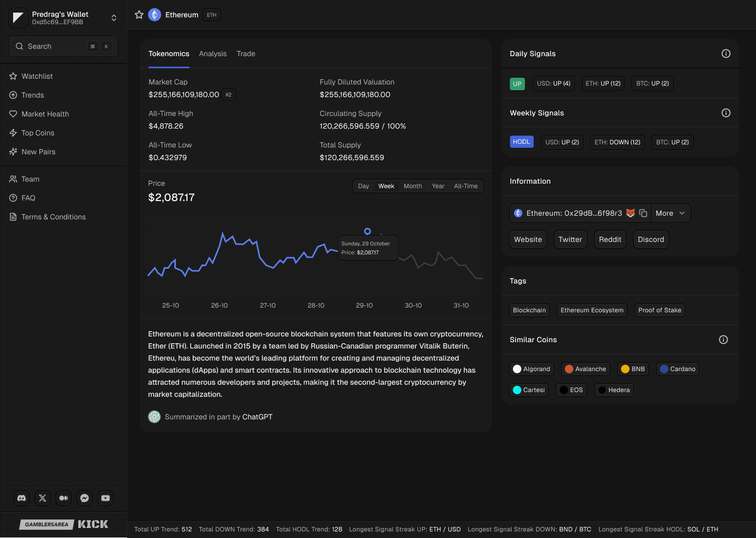Open the Ethereum Reddit link
Image resolution: width=756 pixels, height=538 pixels.
610,239
